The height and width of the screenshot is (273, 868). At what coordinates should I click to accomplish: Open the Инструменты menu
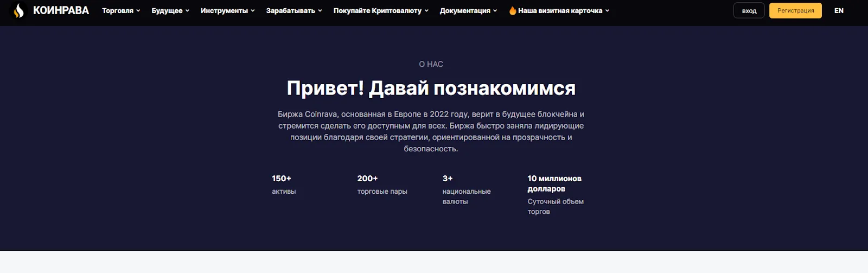pyautogui.click(x=224, y=11)
